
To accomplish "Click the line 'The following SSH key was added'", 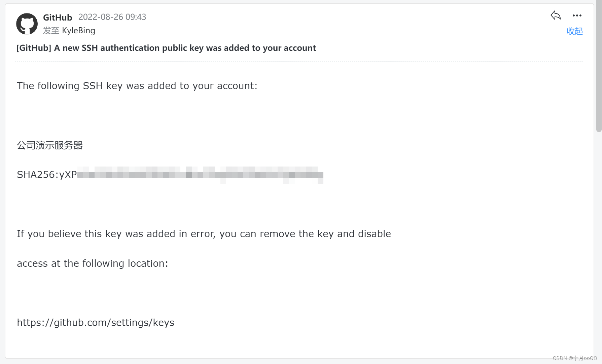I will (137, 86).
